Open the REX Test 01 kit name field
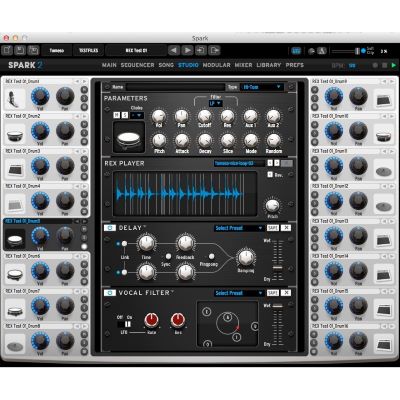The image size is (400, 400). [x=136, y=50]
